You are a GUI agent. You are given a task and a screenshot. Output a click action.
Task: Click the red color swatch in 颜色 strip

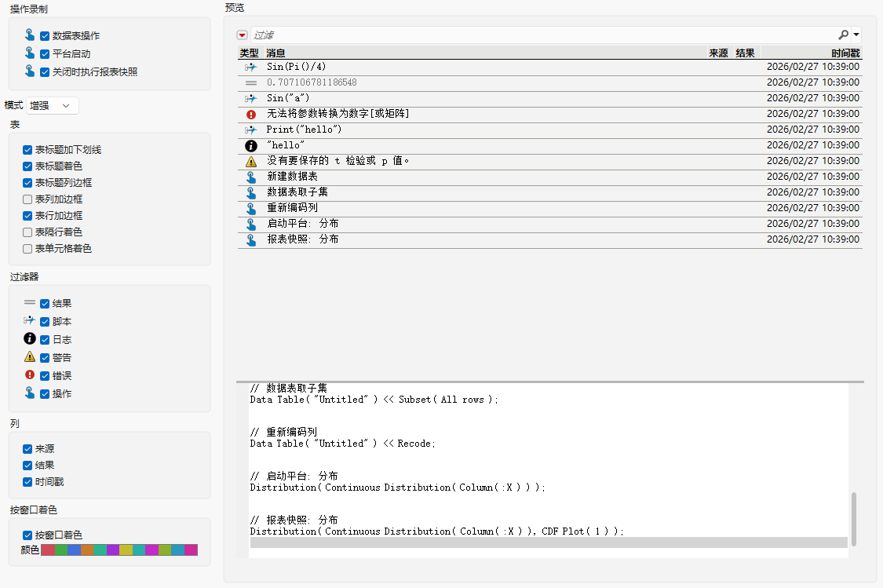click(48, 550)
